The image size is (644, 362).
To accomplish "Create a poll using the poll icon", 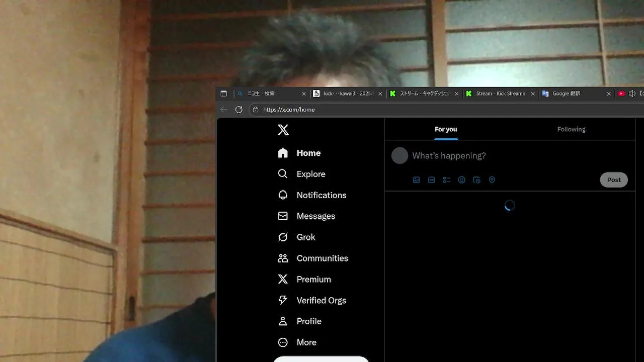I will (446, 180).
